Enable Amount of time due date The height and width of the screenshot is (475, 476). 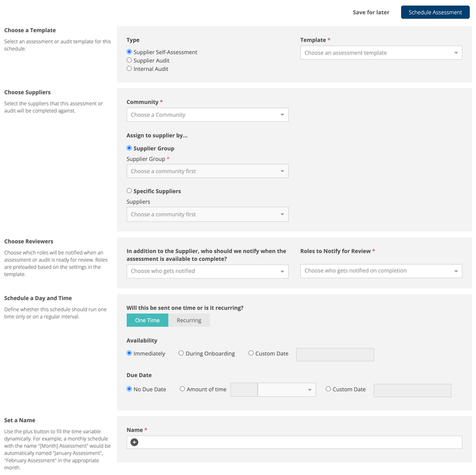[x=183, y=389]
